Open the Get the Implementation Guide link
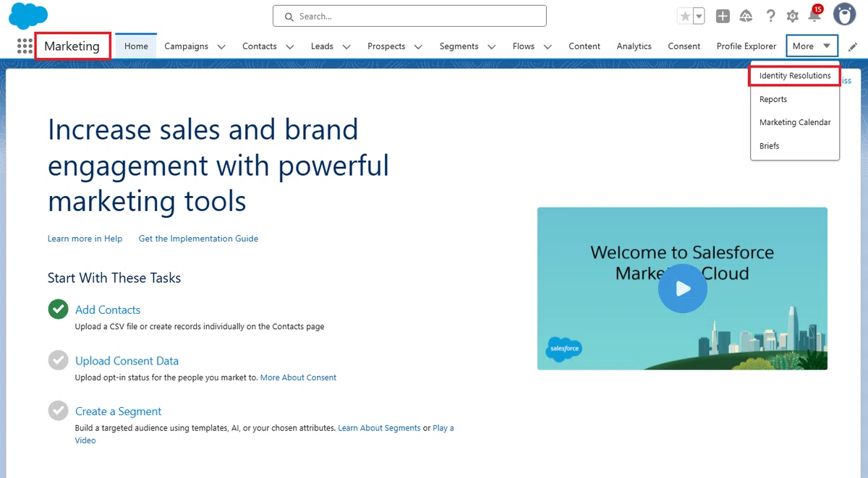868x478 pixels. [x=198, y=239]
